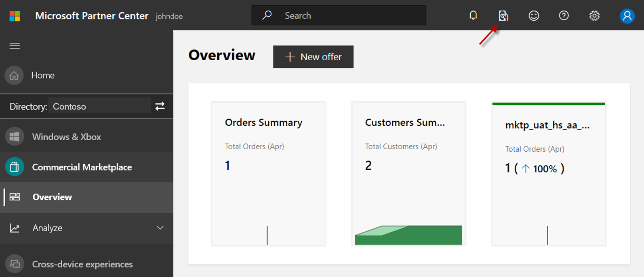644x277 pixels.
Task: Open the user account avatar
Action: click(x=627, y=16)
